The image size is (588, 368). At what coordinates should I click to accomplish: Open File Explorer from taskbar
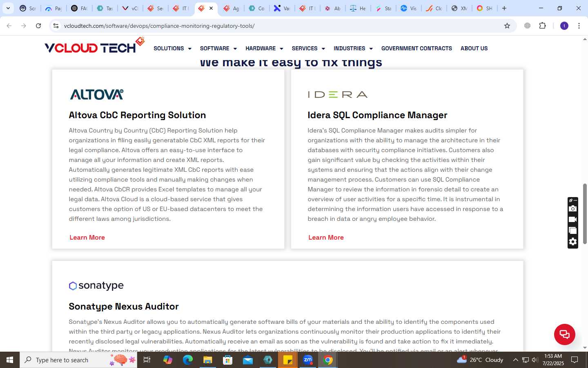tap(207, 360)
